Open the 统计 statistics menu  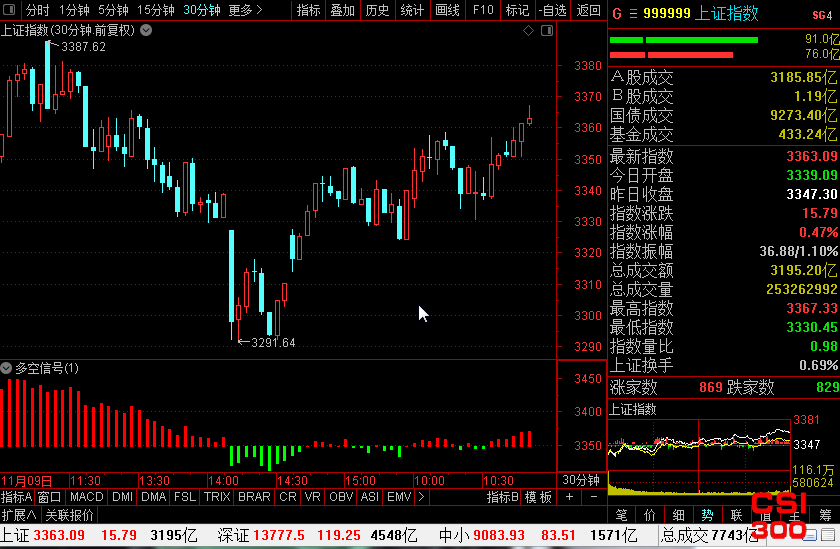[x=412, y=10]
